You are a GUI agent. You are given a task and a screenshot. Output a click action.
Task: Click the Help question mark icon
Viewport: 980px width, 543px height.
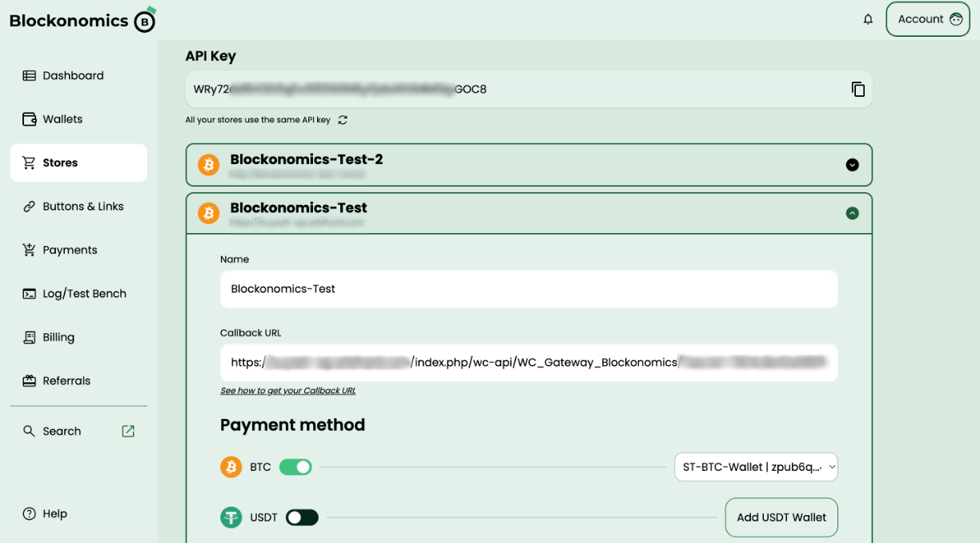coord(29,514)
